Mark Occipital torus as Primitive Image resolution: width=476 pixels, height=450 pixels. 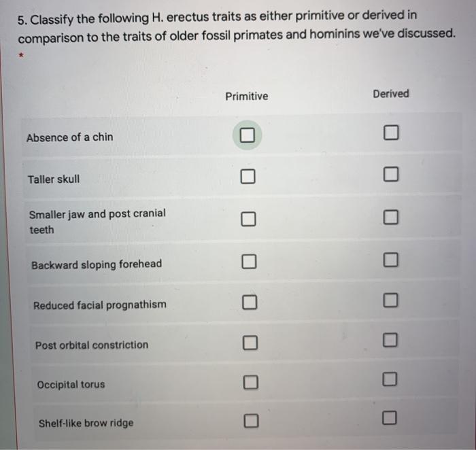pyautogui.click(x=251, y=382)
